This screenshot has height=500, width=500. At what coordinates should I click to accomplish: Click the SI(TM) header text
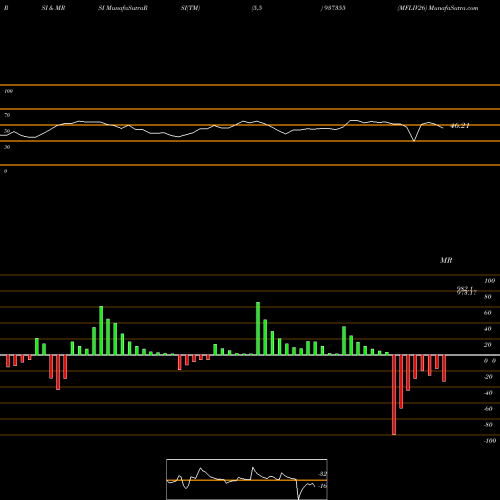[190, 8]
